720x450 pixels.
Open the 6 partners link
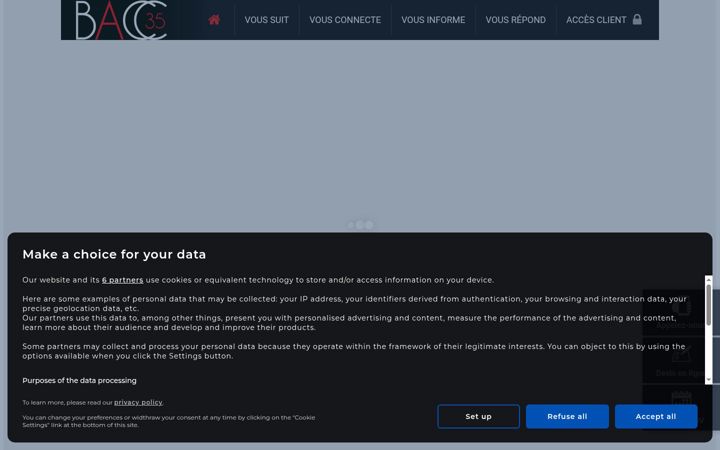tap(123, 280)
